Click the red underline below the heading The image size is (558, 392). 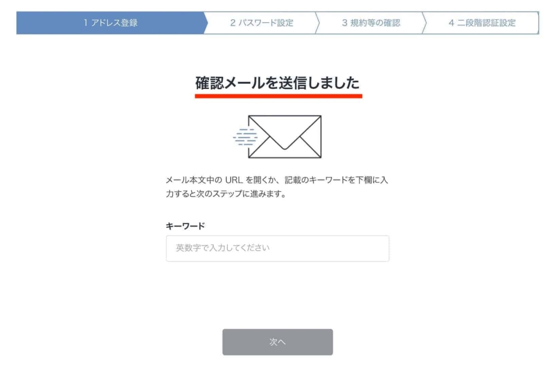point(278,96)
